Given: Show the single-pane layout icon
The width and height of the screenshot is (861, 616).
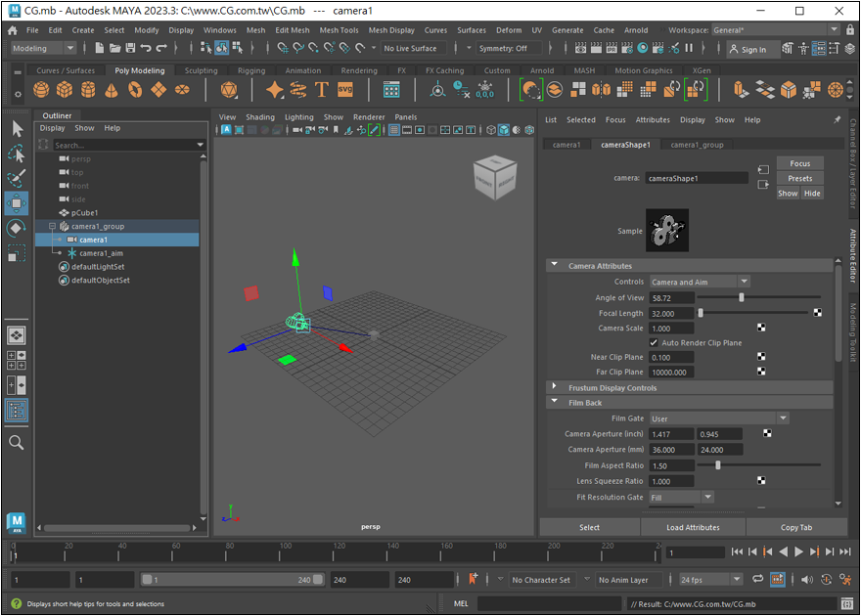Looking at the screenshot, I should click(17, 335).
